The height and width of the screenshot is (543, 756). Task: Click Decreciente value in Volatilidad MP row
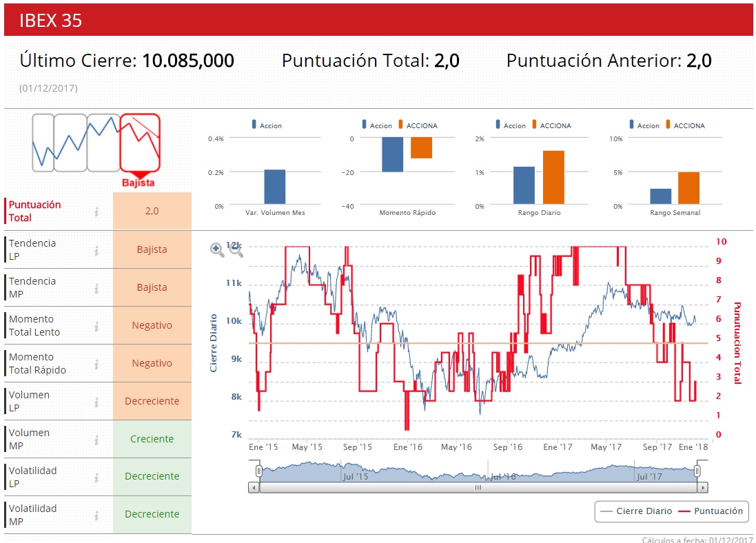(x=152, y=514)
